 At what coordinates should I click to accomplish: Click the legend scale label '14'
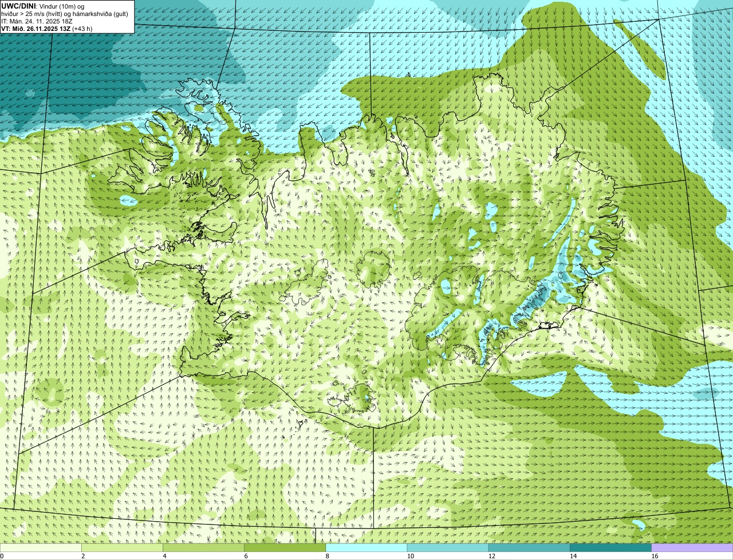click(574, 556)
